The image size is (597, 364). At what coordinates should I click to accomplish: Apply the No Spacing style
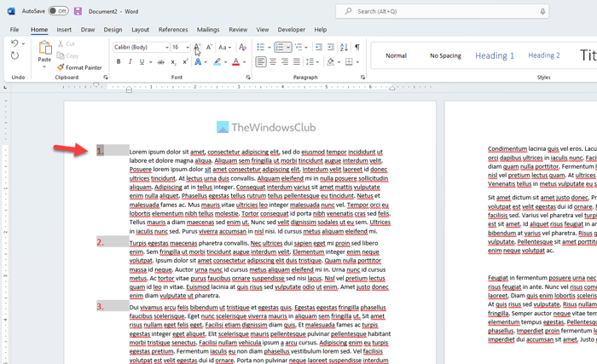pyautogui.click(x=445, y=55)
